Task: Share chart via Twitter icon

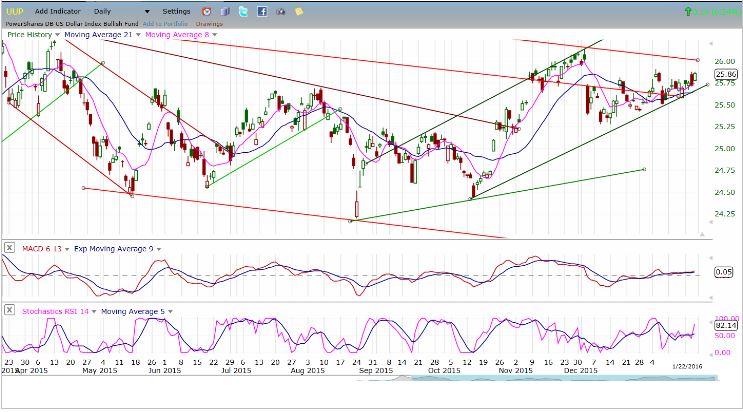Action: 243,11
